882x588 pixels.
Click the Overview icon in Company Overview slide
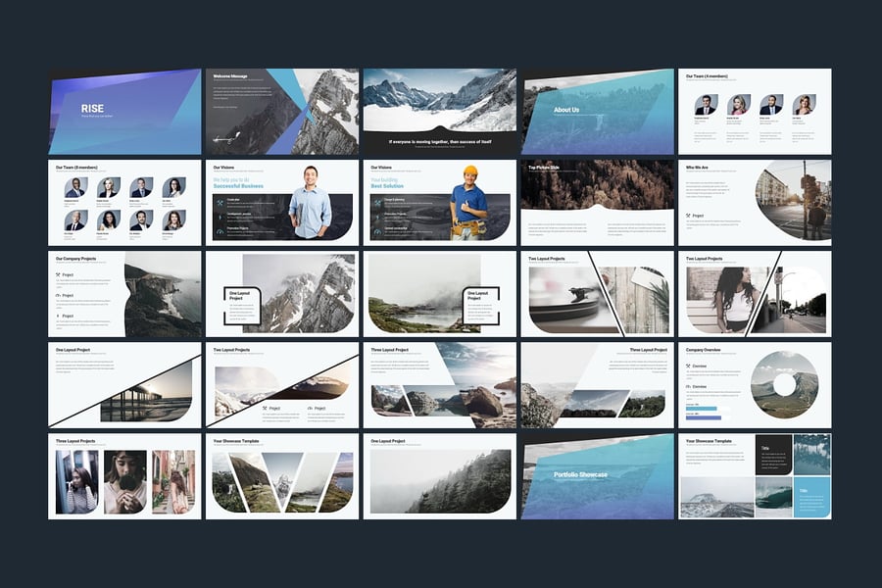click(687, 367)
